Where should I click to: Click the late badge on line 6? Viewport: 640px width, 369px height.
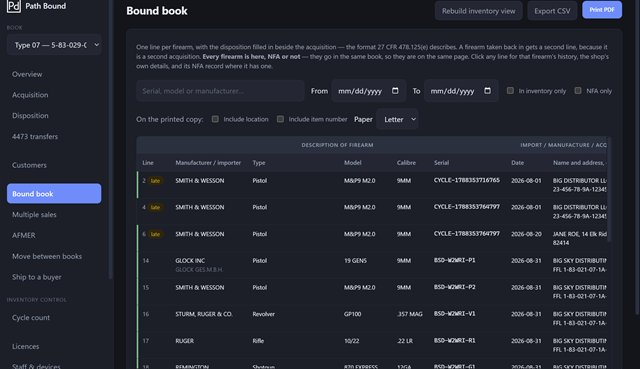pos(155,234)
